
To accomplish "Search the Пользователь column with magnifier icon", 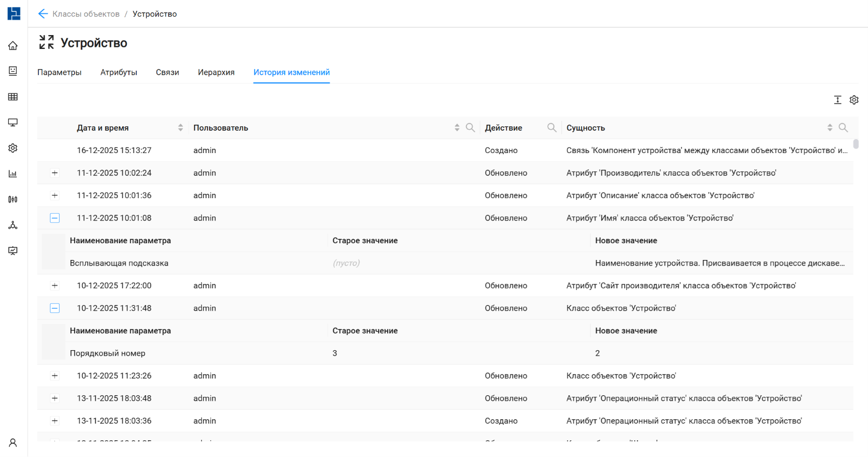I will tap(470, 127).
